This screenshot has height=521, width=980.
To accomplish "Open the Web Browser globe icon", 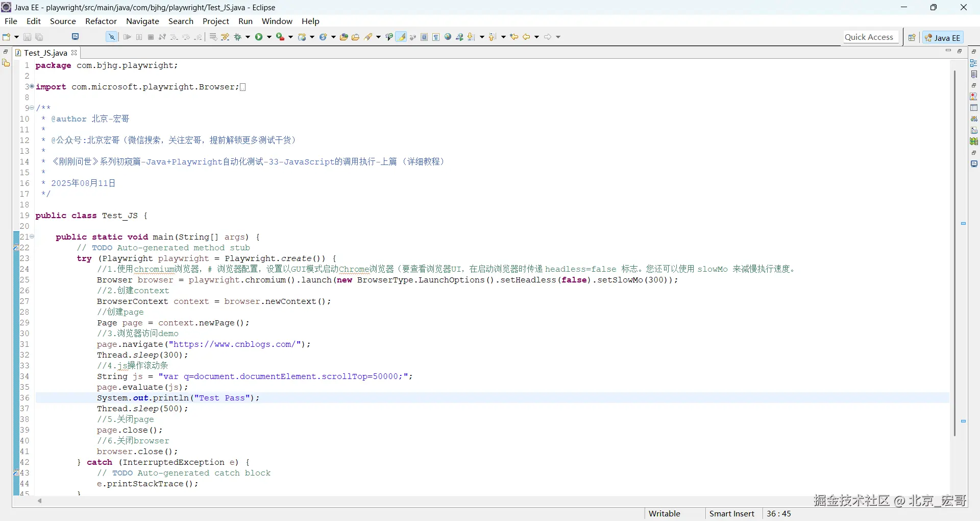I will click(448, 37).
